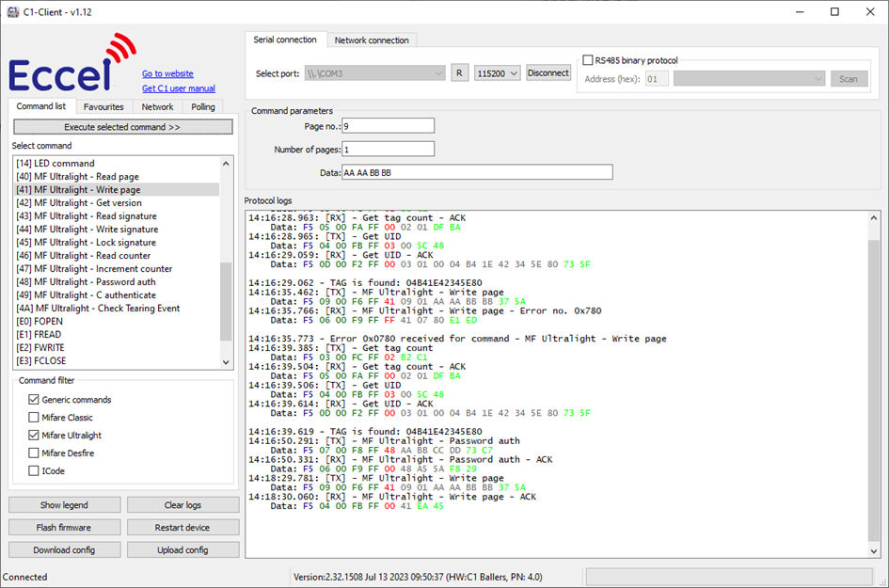Click the Data input field
Image resolution: width=889 pixels, height=588 pixels.
pos(476,172)
